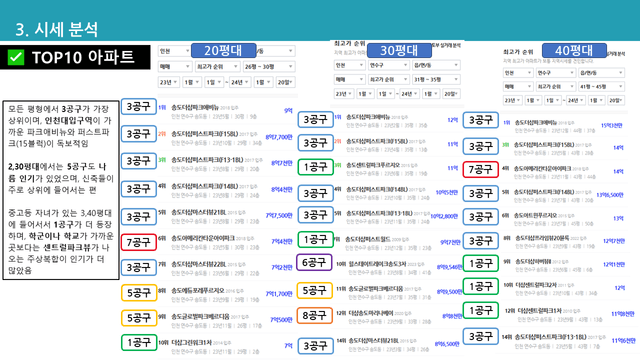Open the 26평 ~ 30평 size dropdown
This screenshot has width=640, height=360.
[x=269, y=67]
